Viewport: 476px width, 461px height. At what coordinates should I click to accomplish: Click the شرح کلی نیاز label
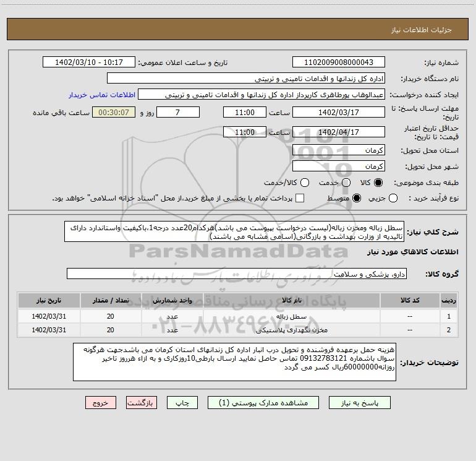[433, 232]
